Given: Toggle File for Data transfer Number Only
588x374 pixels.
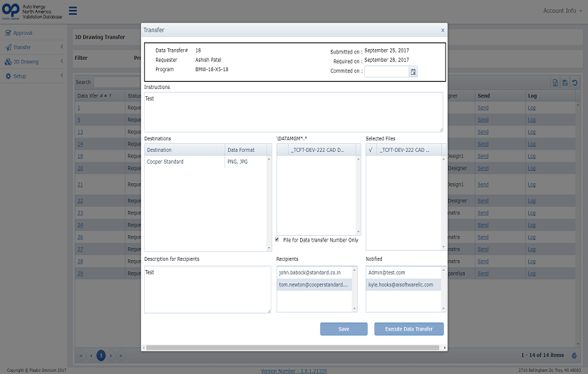Looking at the screenshot, I should [x=277, y=239].
